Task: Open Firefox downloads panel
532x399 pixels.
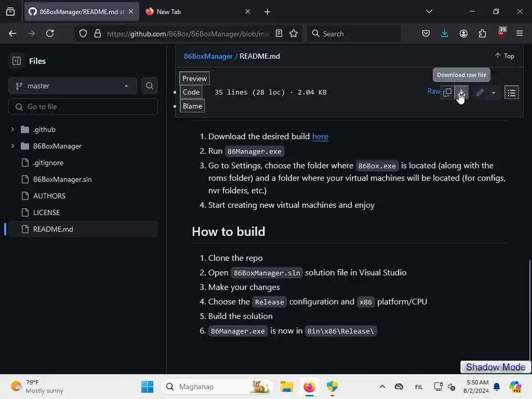Action: pos(445,33)
